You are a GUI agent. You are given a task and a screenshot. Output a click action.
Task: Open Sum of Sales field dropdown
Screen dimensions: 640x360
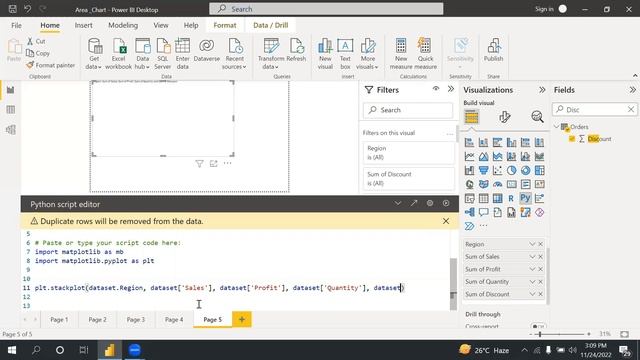[532, 257]
